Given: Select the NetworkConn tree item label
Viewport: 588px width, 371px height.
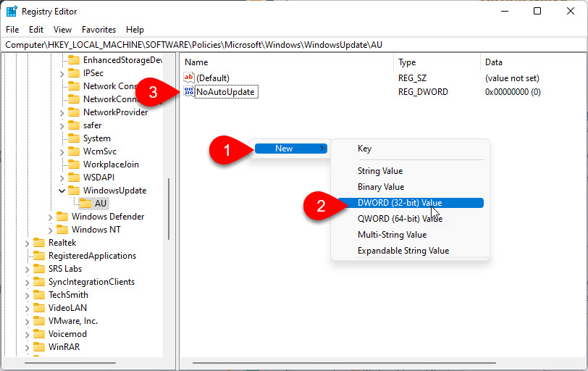Looking at the screenshot, I should (109, 99).
